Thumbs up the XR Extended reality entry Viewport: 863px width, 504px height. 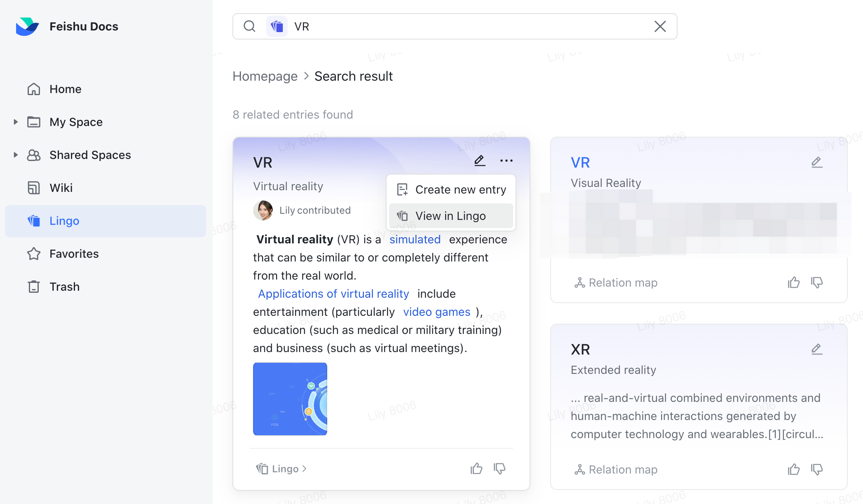(x=794, y=469)
